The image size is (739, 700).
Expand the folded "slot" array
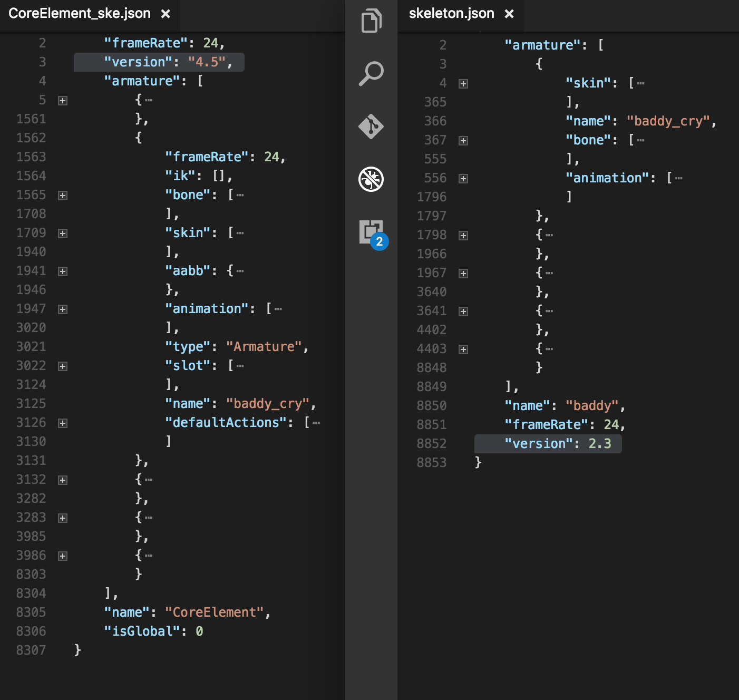coord(63,366)
